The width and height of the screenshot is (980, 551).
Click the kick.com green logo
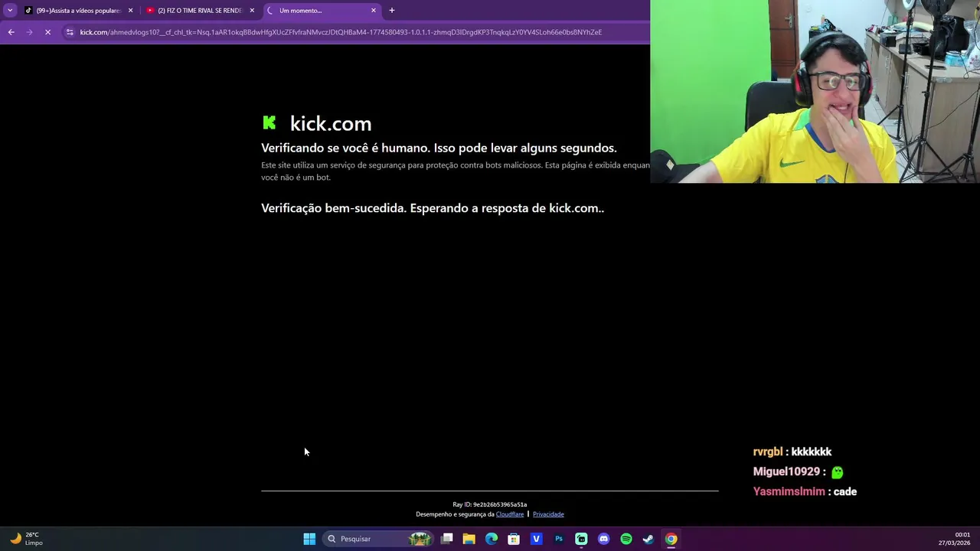click(269, 122)
